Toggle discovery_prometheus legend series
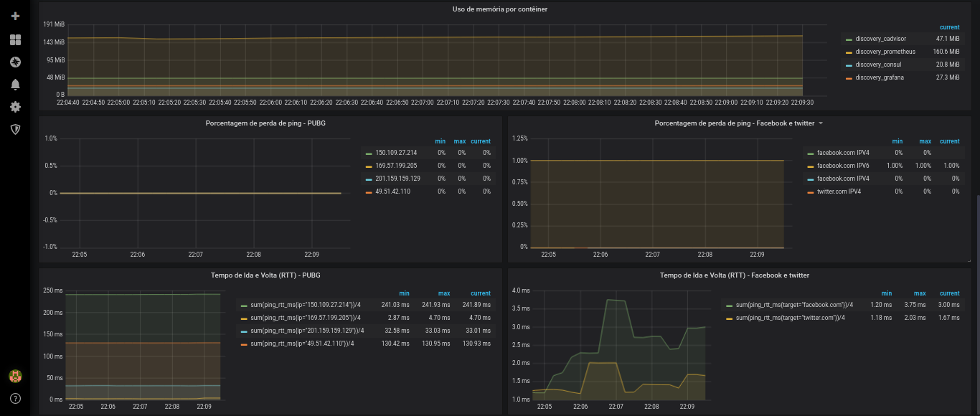The image size is (980, 416). (885, 52)
